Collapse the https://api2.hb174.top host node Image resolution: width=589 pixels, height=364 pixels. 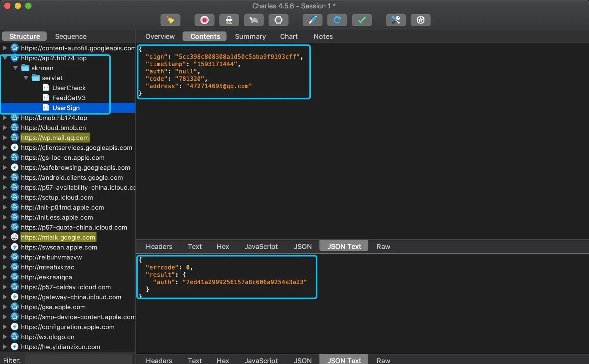point(5,58)
